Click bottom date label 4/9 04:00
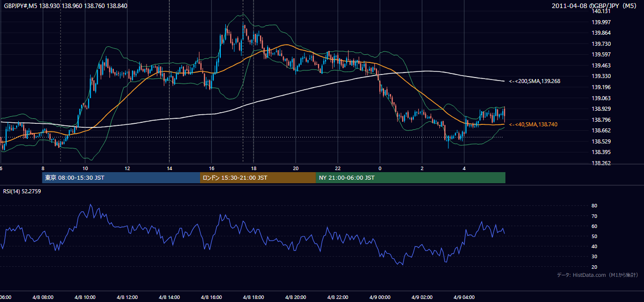Viewport: 644px width, 302px height. point(464,297)
